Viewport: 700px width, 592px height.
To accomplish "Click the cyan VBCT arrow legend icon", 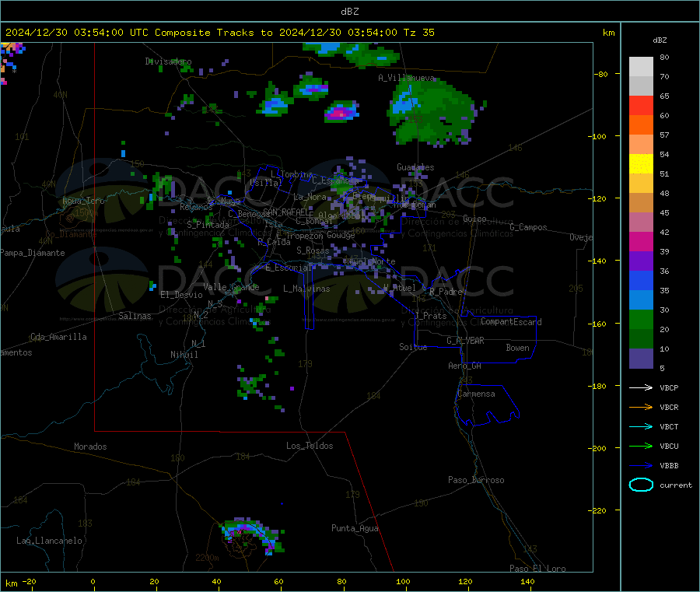I will pos(641,426).
